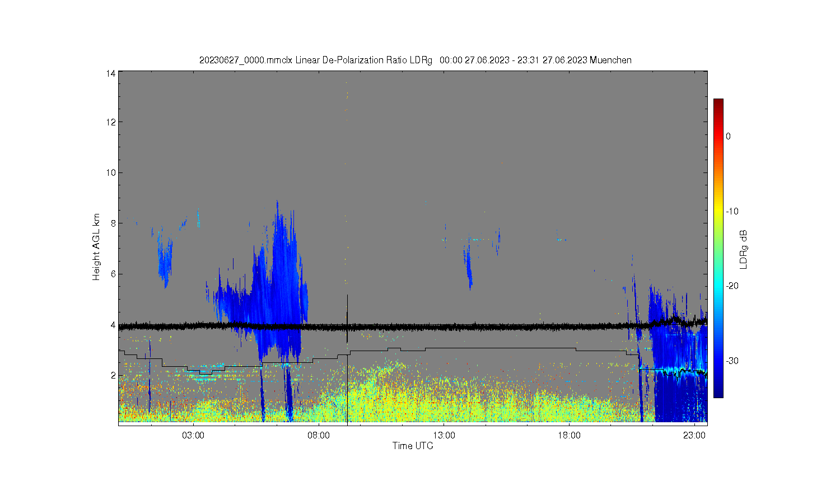Click the 08:00 time tick label

[x=319, y=435]
